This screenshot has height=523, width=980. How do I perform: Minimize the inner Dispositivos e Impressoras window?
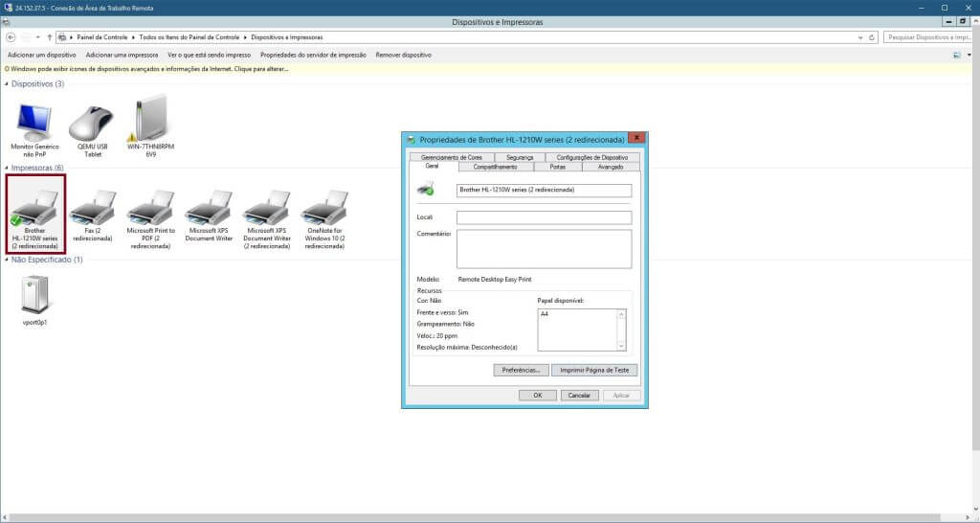coord(948,22)
